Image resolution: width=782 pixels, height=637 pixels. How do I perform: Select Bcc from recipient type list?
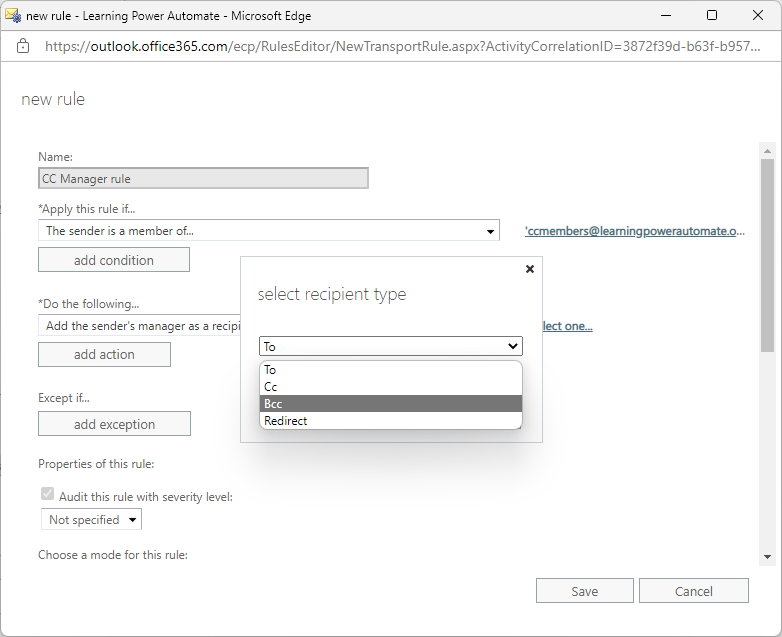[390, 403]
